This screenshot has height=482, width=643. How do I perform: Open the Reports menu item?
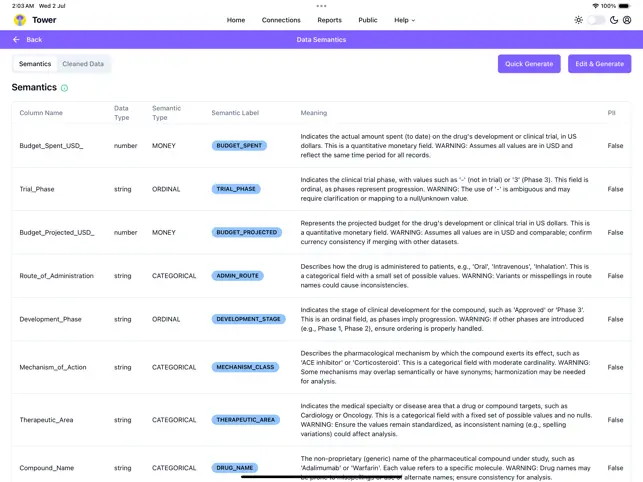(x=329, y=20)
